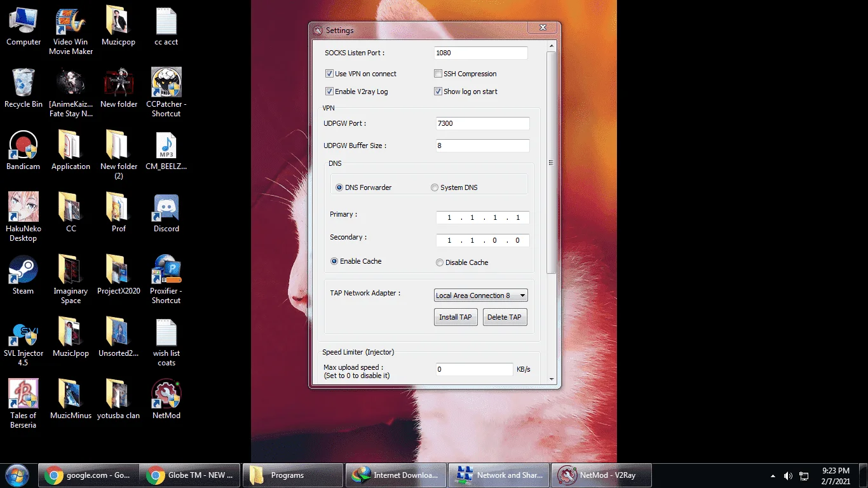Click the Delete TAP button

click(505, 317)
